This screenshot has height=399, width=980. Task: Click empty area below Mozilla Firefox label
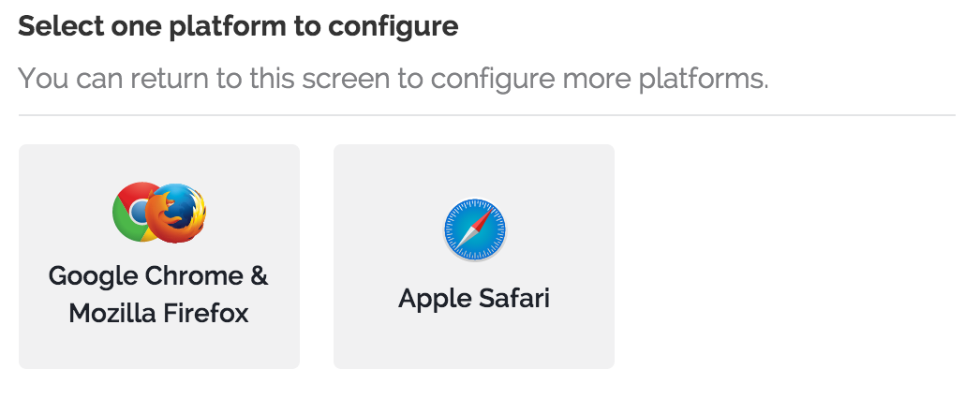158,347
